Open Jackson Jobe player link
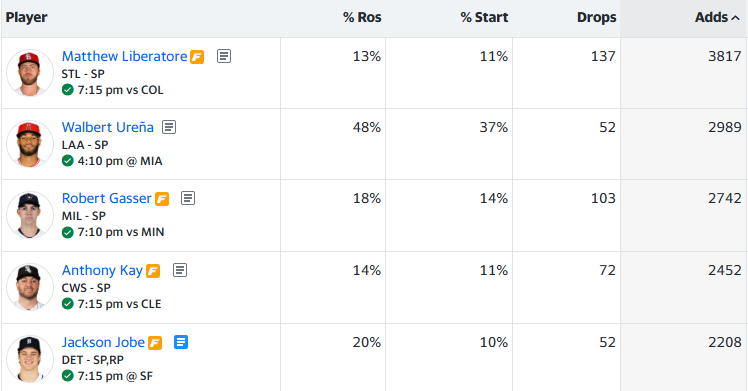 103,342
